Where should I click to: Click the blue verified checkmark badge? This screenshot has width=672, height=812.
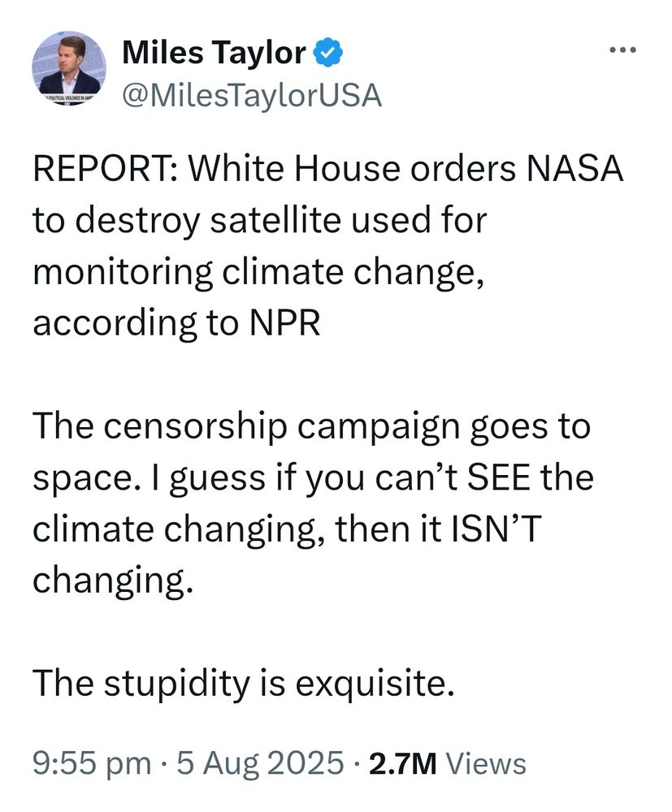tap(327, 53)
